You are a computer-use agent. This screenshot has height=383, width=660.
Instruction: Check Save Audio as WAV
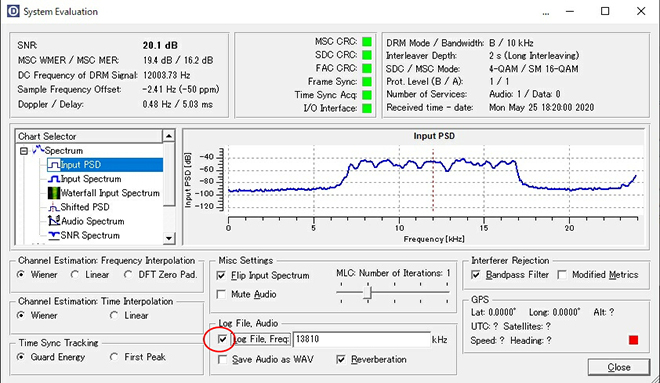[222, 359]
